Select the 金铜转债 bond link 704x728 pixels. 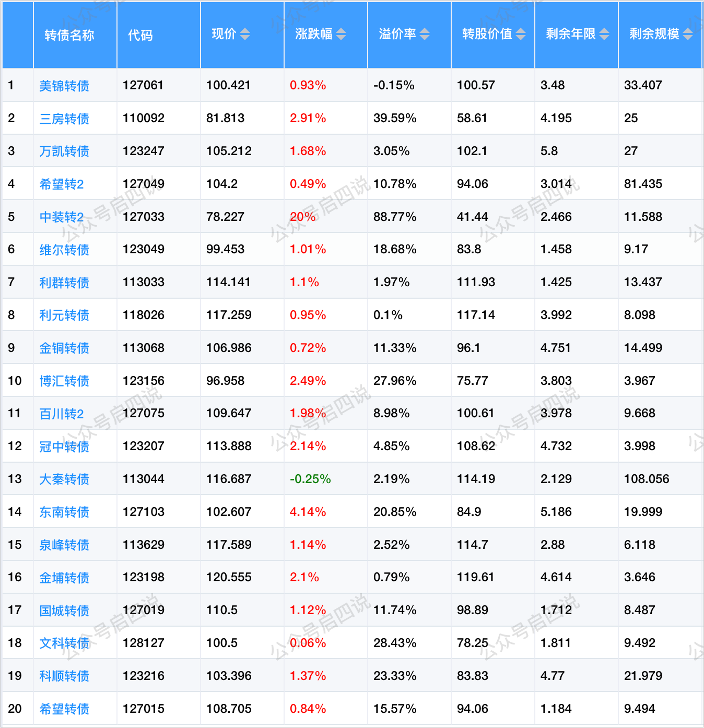tap(64, 348)
